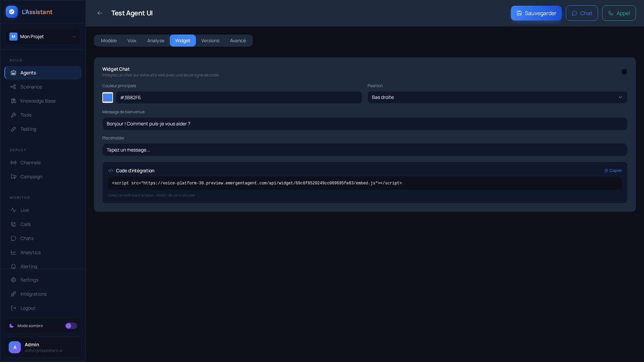Click the Scénarios icon
644x362 pixels.
tap(13, 87)
